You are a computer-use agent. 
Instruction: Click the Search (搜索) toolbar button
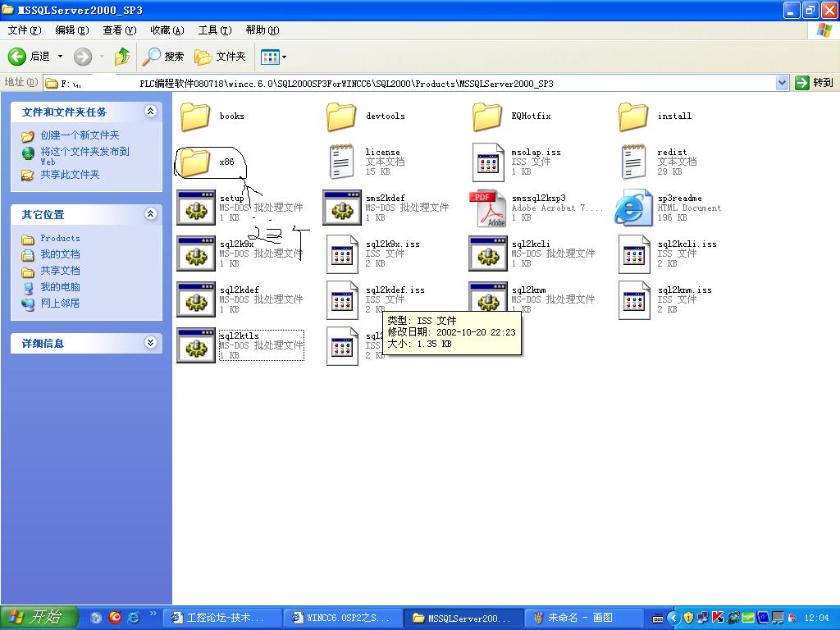(163, 57)
